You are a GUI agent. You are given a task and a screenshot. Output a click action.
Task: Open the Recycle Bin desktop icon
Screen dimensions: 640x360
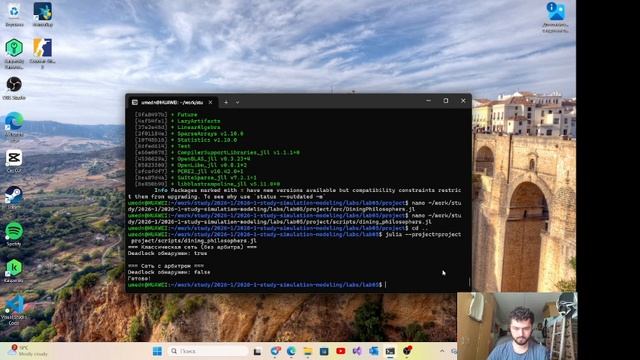click(x=14, y=14)
